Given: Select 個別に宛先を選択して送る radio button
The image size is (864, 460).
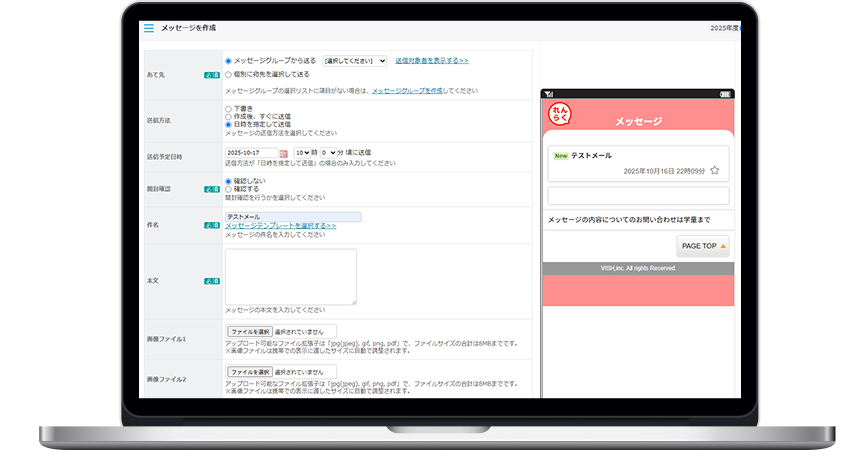Looking at the screenshot, I should (x=228, y=74).
